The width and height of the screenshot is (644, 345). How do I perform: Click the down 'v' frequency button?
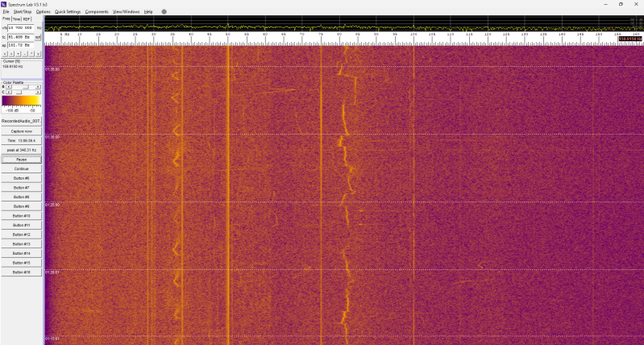coord(38,54)
